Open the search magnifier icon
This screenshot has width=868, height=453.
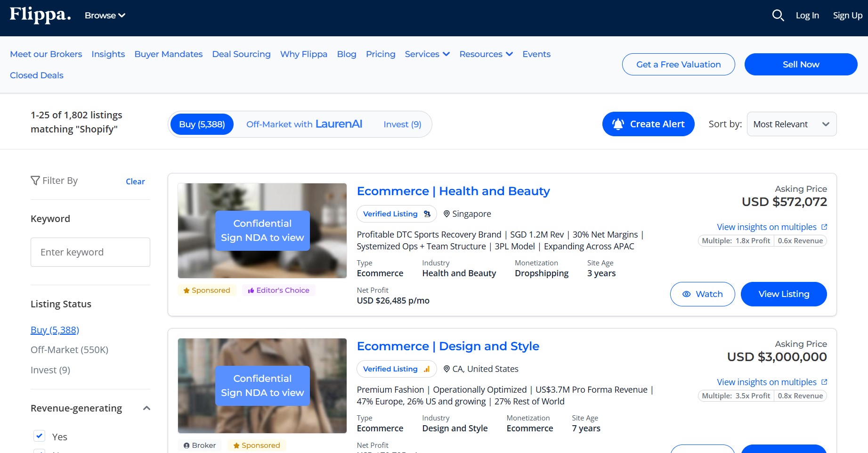tap(778, 16)
